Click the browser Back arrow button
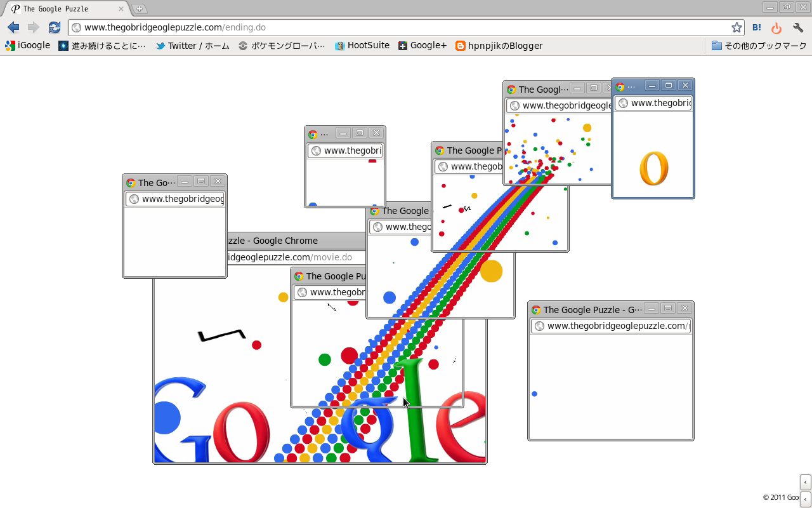Viewport: 812px width, 508px height. [x=13, y=27]
